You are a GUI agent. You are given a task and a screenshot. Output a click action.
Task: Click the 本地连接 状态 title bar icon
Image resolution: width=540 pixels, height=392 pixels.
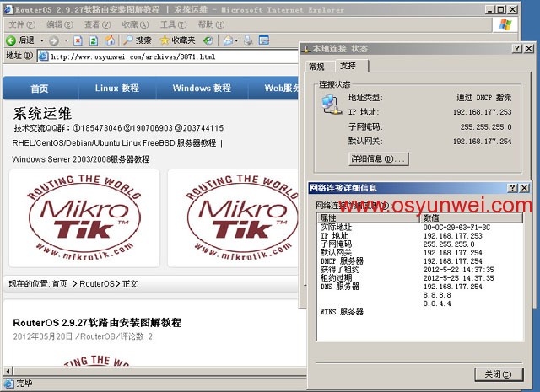click(x=305, y=49)
